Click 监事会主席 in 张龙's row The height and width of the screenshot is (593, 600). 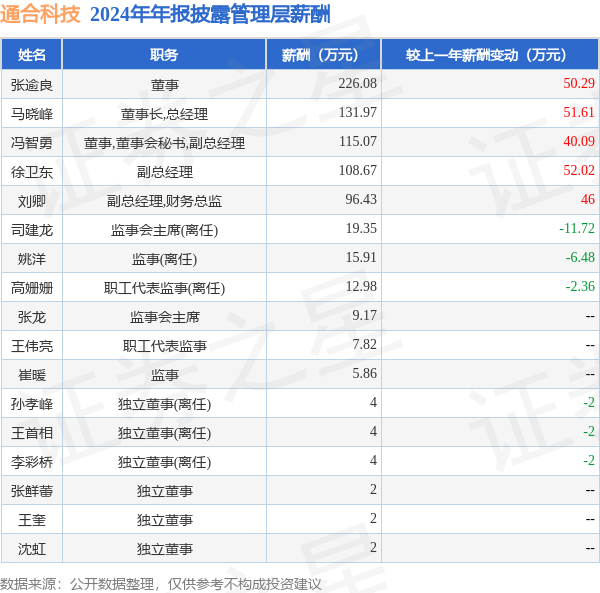click(165, 318)
